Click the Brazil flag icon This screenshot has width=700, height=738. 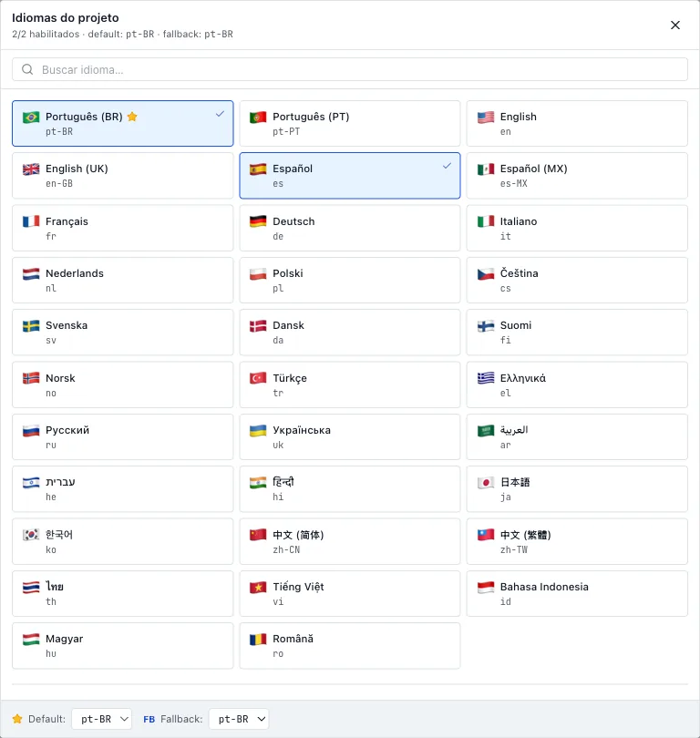tap(31, 117)
